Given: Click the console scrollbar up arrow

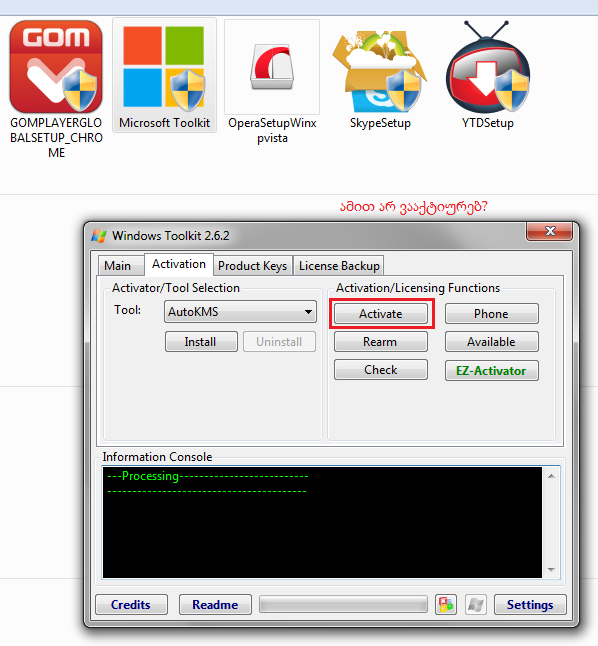Looking at the screenshot, I should coord(551,476).
